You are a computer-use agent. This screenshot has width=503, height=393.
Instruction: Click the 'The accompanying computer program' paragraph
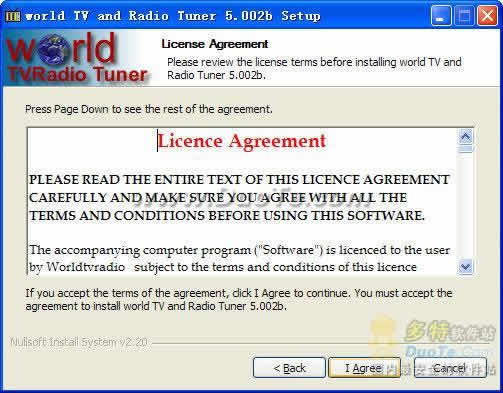click(x=239, y=259)
